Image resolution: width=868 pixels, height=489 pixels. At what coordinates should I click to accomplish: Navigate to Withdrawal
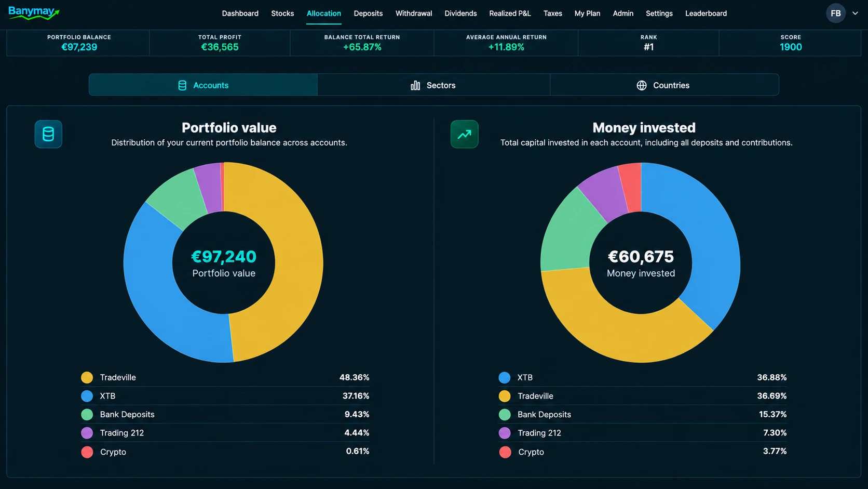pyautogui.click(x=414, y=14)
